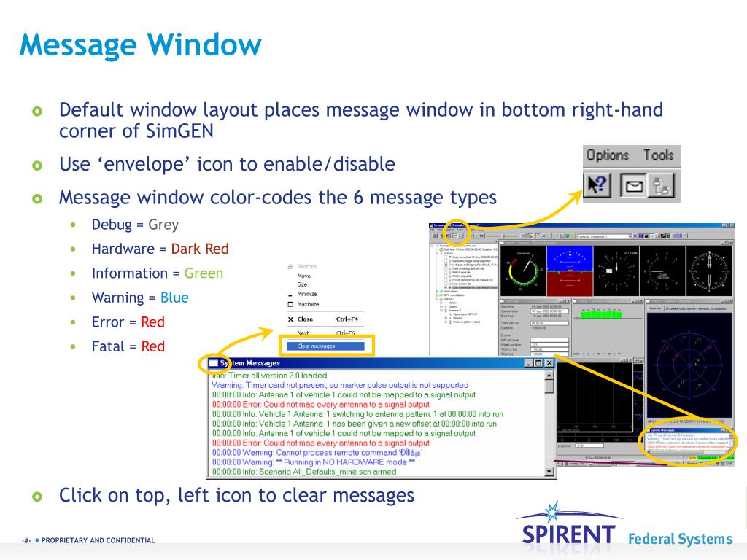747x560 pixels.
Task: Click 'Scenario All_Defaults_mine.scn armed' info line
Action: pos(304,472)
